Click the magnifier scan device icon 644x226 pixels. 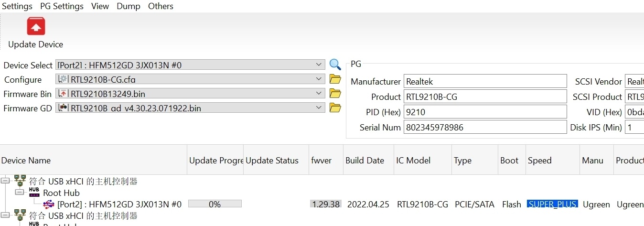[335, 65]
